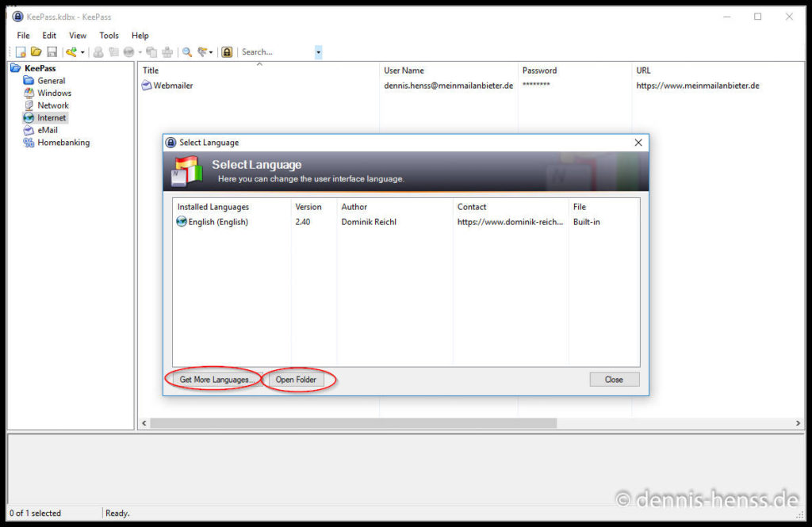Viewport: 812px width, 527px height.
Task: Click the Built-in file cell
Action: (x=587, y=222)
